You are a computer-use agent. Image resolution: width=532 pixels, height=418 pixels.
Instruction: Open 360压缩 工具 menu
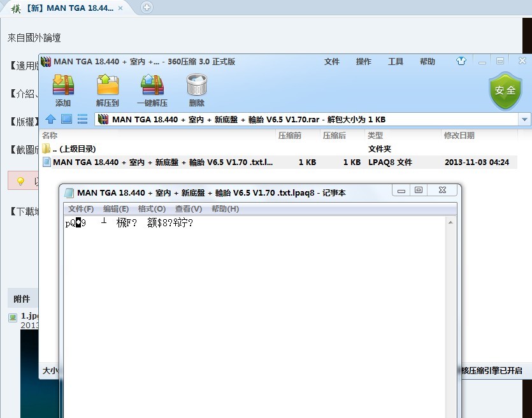396,62
